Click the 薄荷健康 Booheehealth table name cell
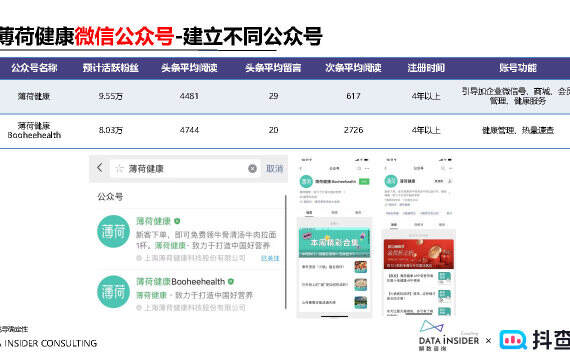 [34, 130]
